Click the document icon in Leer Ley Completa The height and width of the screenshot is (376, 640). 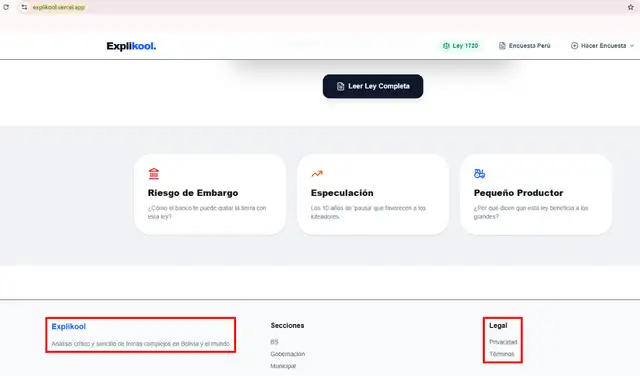tap(340, 86)
